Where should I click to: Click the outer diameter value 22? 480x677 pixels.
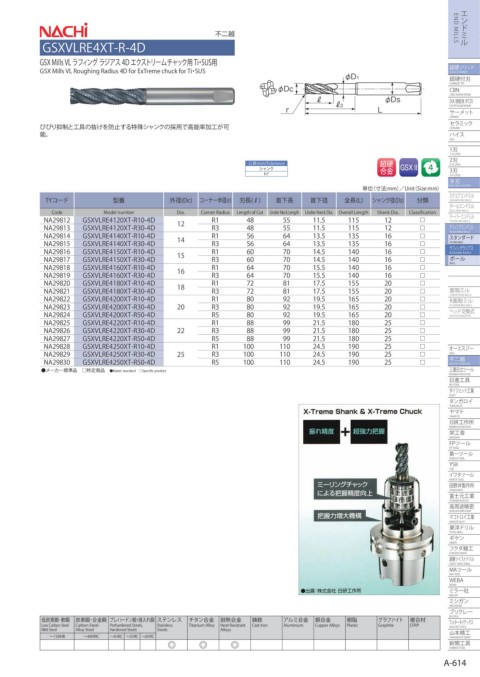coord(181,331)
